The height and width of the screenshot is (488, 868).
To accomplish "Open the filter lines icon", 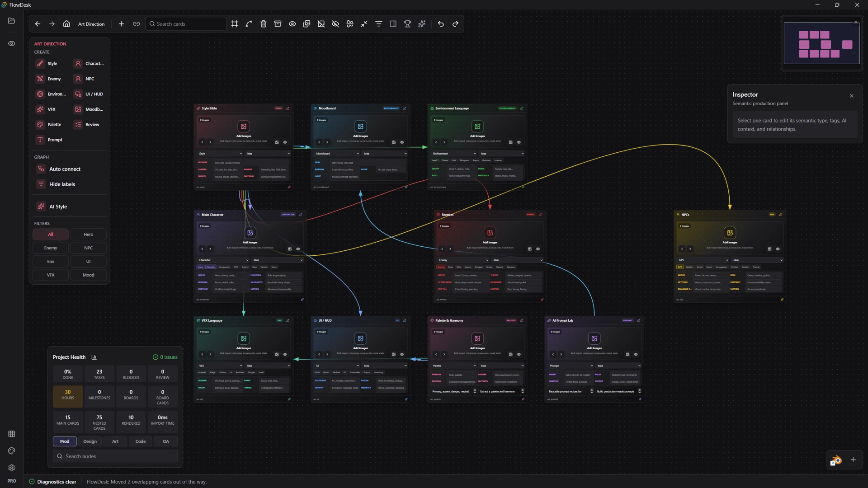I will tap(379, 24).
